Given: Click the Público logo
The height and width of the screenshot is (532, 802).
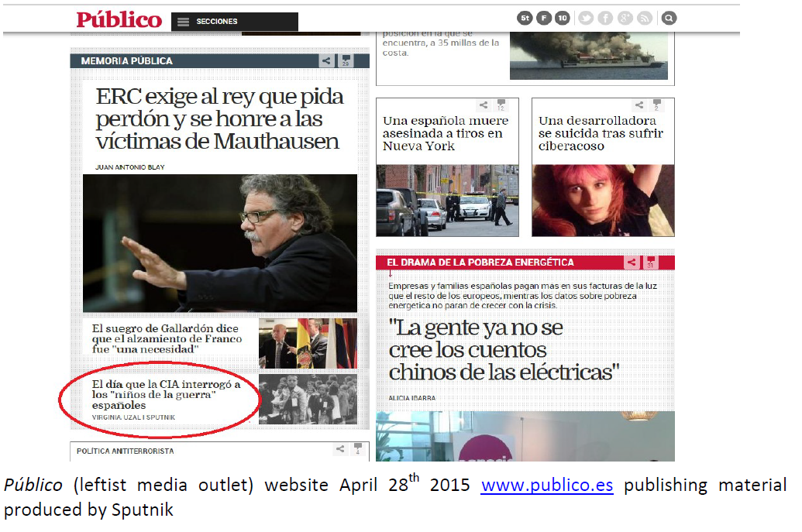Looking at the screenshot, I should point(119,19).
